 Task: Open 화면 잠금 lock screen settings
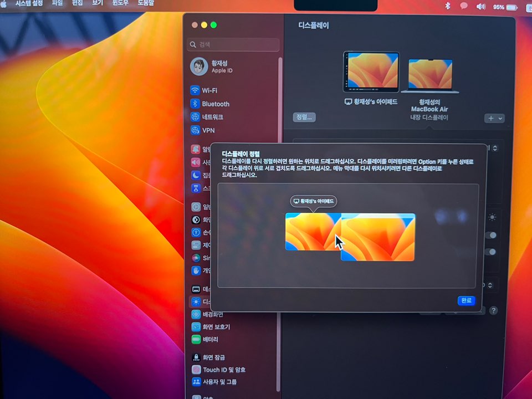(x=208, y=357)
